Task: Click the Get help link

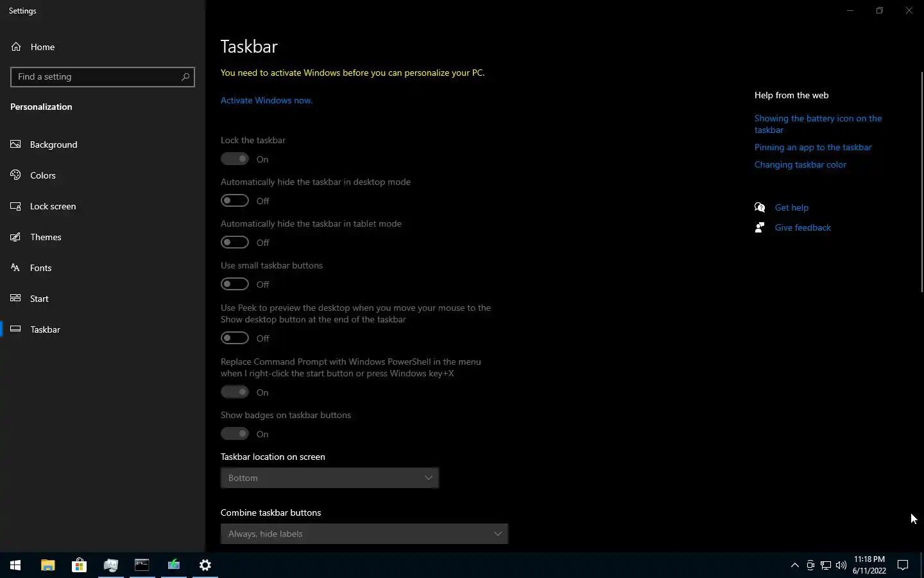Action: click(792, 207)
